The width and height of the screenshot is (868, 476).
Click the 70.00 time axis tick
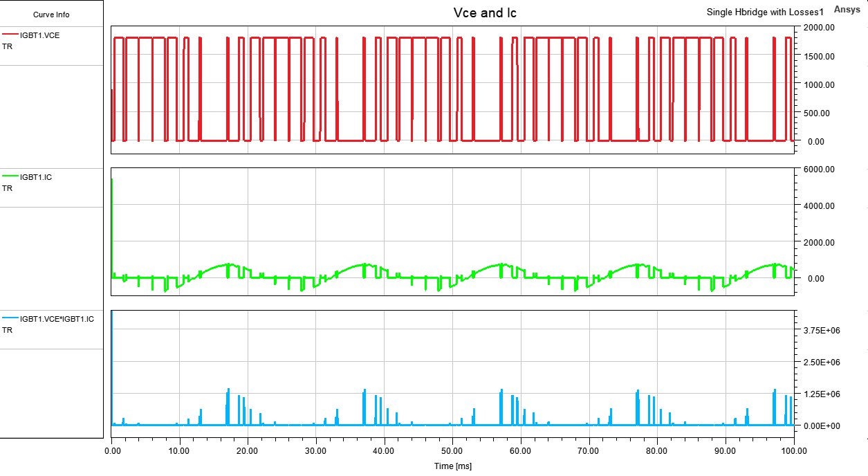tap(589, 450)
